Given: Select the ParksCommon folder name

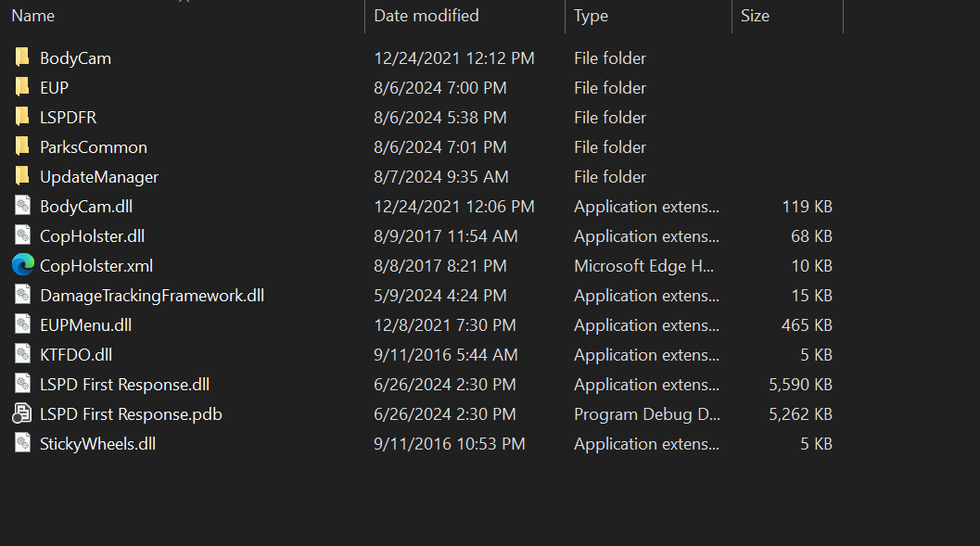Looking at the screenshot, I should coord(94,147).
